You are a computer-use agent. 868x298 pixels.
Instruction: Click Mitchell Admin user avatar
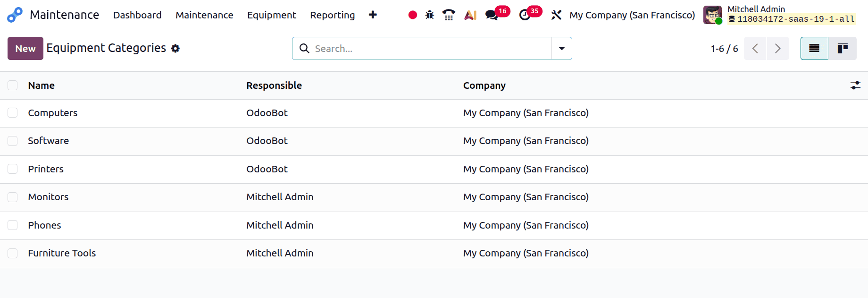[x=712, y=15]
